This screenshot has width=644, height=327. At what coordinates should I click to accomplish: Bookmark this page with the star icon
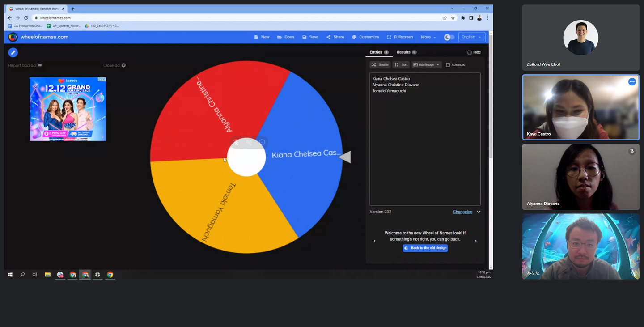[x=453, y=18]
